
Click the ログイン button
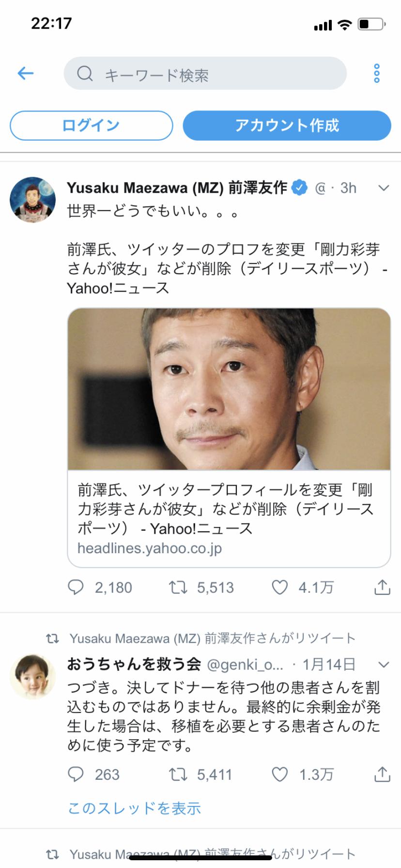(91, 125)
